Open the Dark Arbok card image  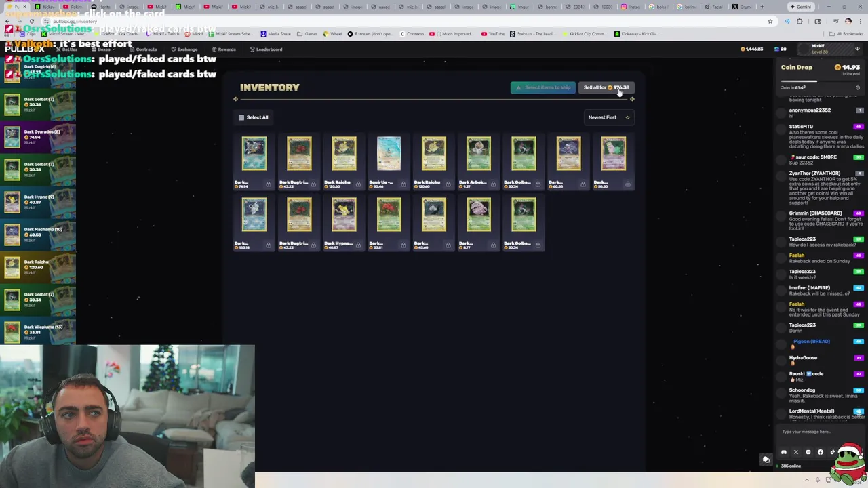[x=479, y=153]
